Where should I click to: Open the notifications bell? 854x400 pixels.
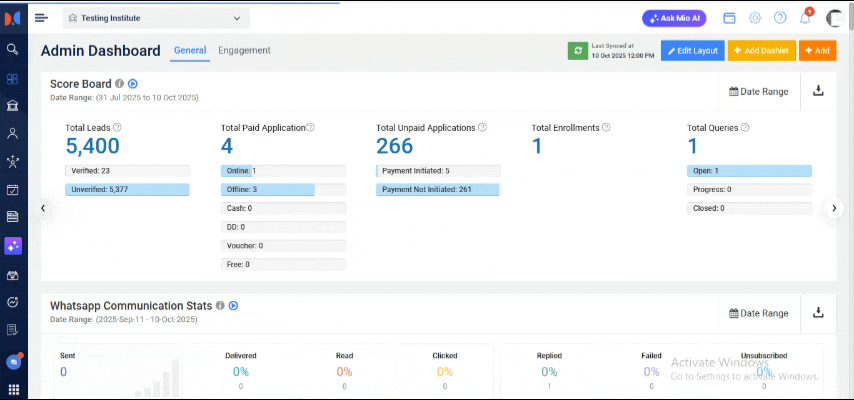pyautogui.click(x=805, y=18)
